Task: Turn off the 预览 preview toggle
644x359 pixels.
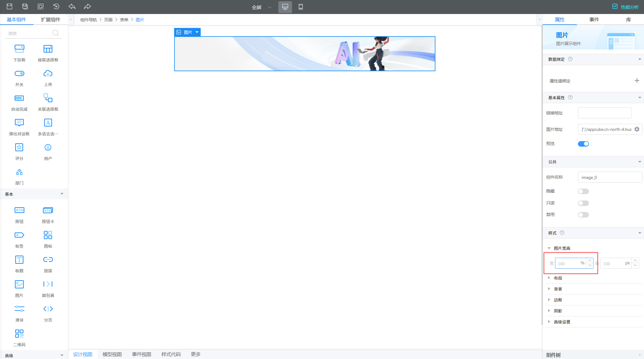Action: [x=583, y=144]
